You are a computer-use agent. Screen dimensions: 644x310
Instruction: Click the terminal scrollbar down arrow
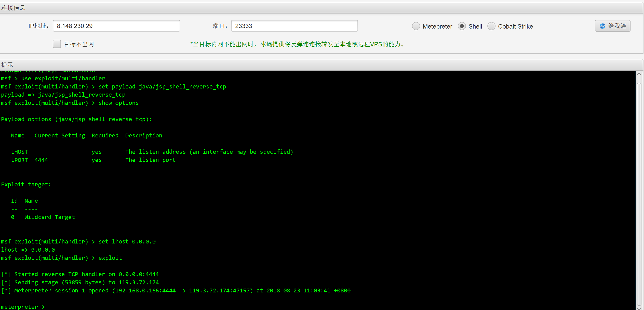pos(639,308)
